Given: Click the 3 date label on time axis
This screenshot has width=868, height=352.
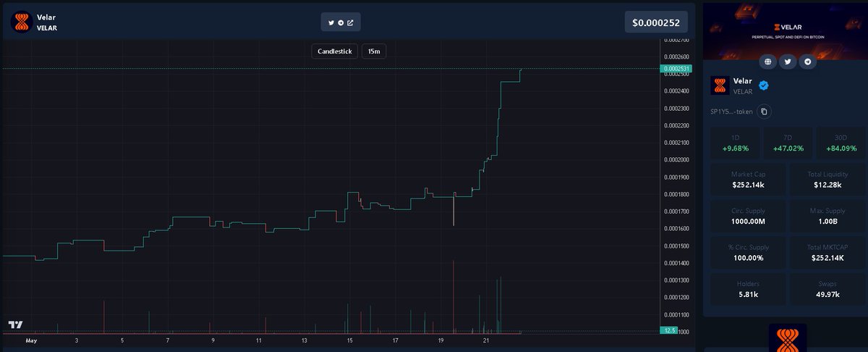Looking at the screenshot, I should (x=77, y=340).
